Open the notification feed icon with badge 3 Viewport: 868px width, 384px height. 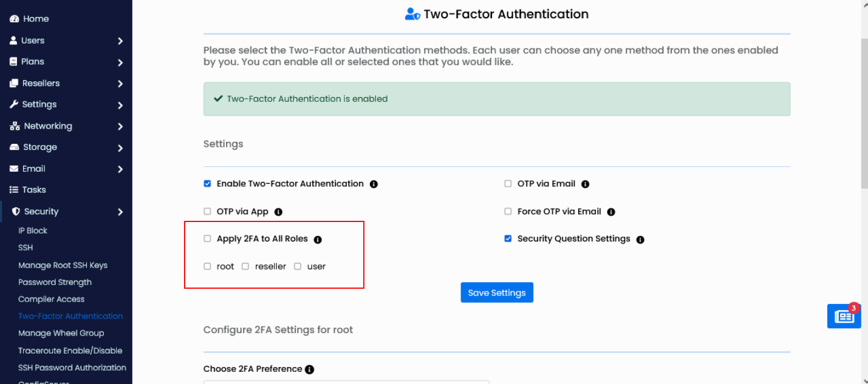click(844, 315)
